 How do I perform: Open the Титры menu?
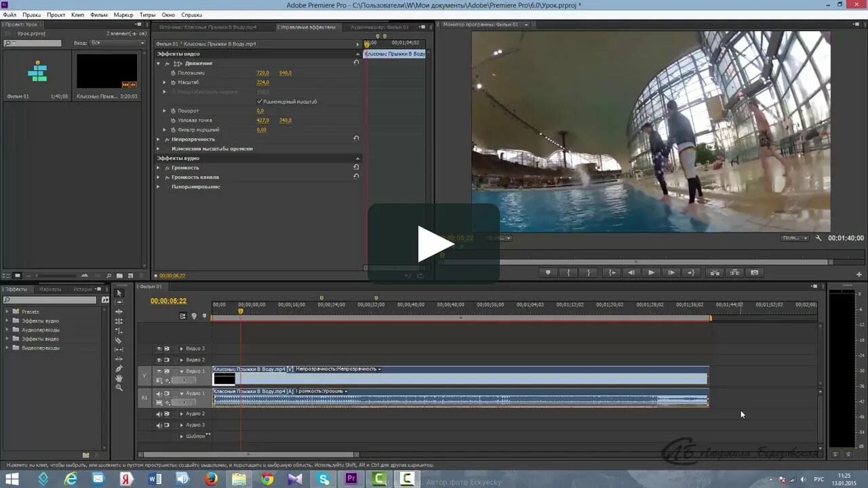point(147,14)
